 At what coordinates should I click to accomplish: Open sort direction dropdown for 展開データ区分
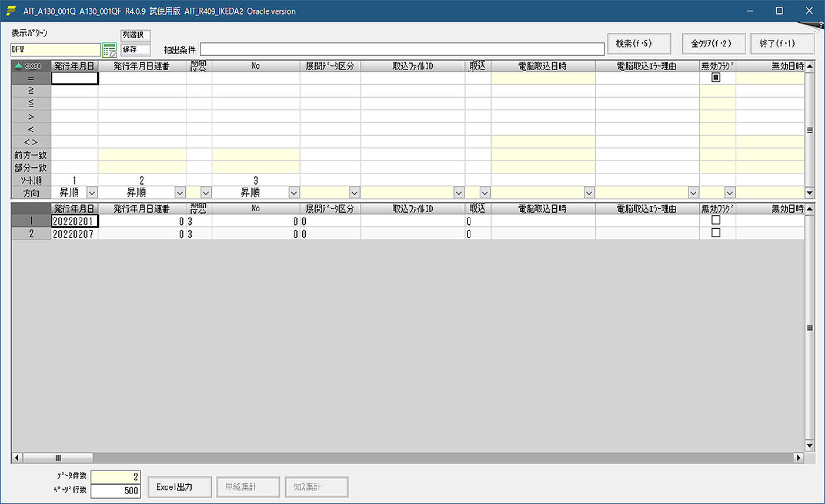354,192
